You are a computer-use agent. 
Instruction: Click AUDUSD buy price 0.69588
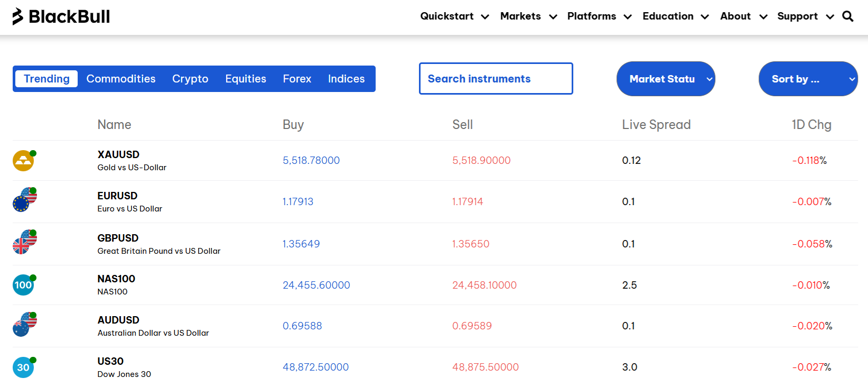click(302, 326)
